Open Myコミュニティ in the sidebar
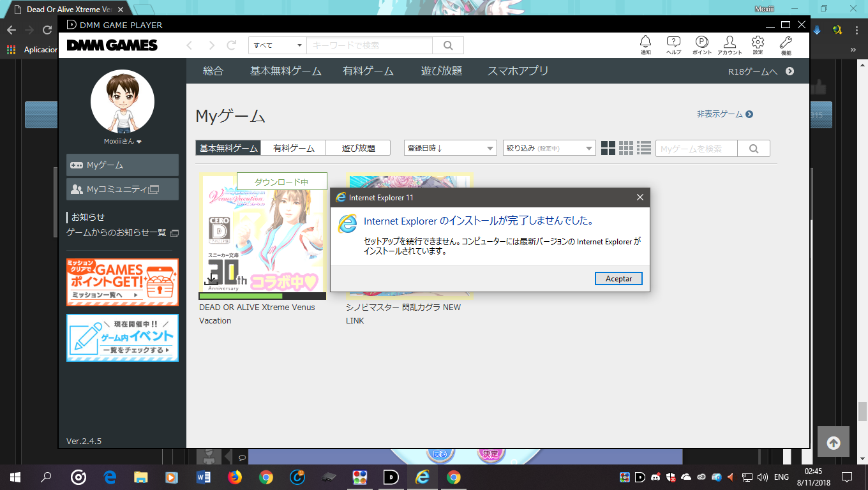 click(123, 189)
